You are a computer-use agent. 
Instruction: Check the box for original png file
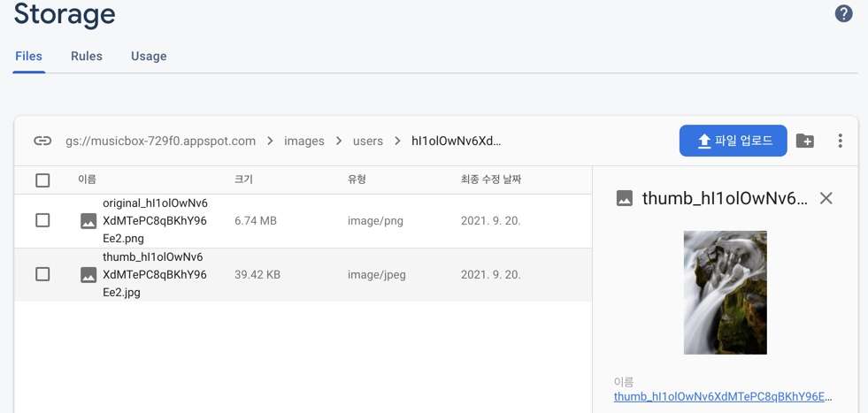pos(42,220)
